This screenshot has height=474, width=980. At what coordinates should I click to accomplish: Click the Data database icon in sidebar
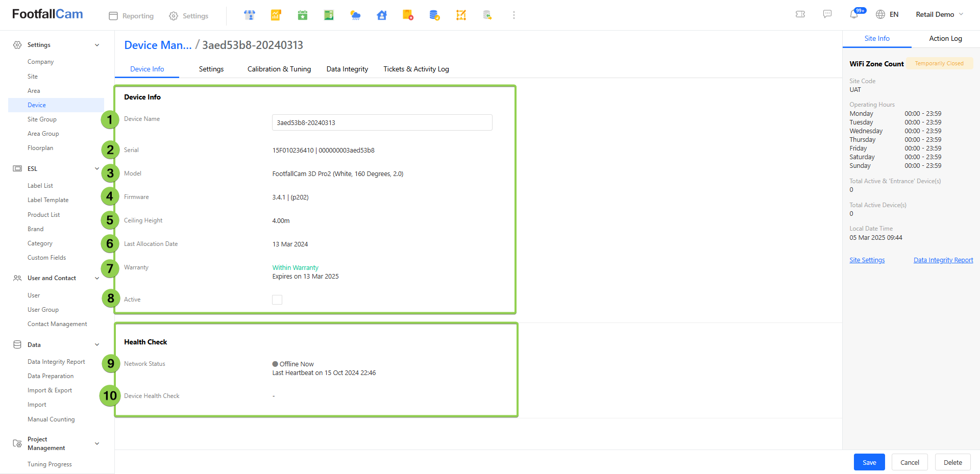17,344
